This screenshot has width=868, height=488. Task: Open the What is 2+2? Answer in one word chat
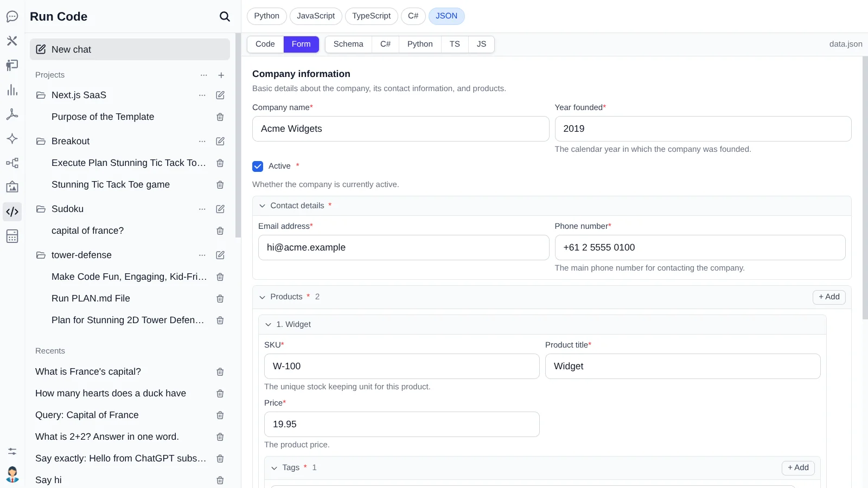(107, 437)
